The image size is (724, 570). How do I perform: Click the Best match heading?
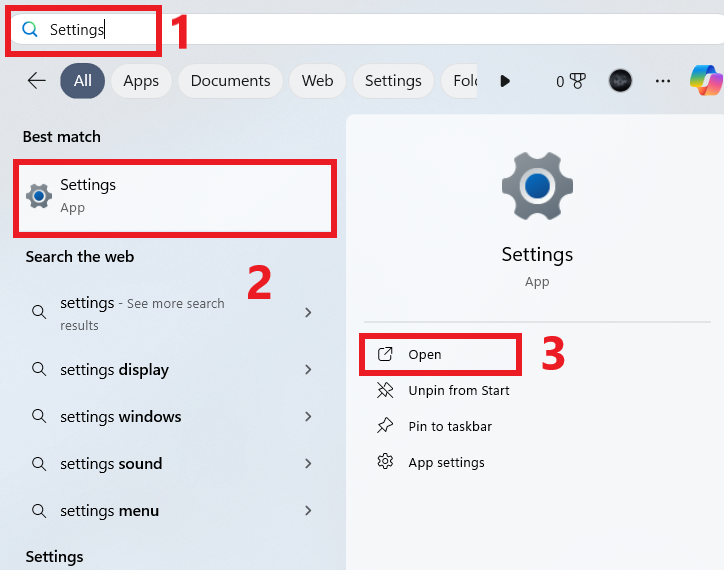coord(61,137)
